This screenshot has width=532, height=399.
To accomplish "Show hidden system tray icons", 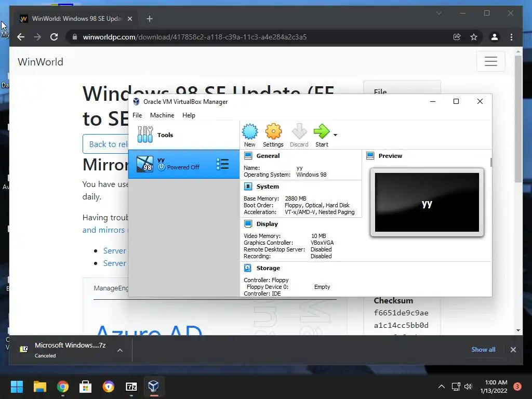I will (442, 387).
